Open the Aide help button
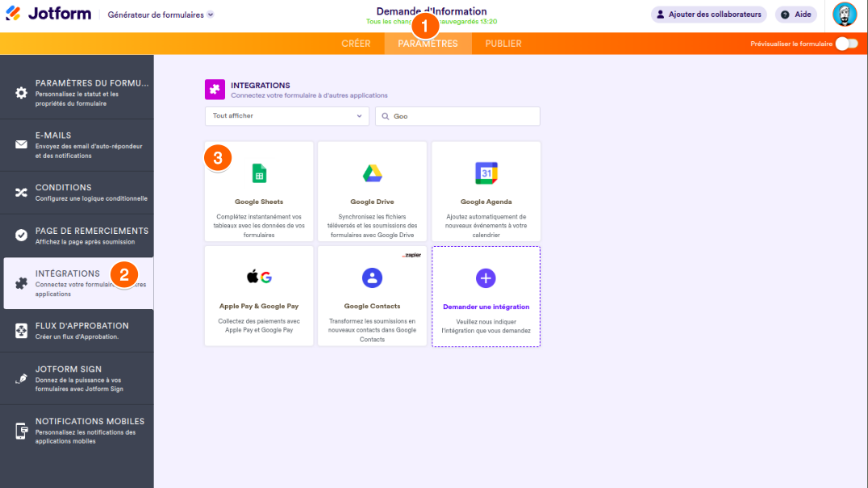The width and height of the screenshot is (868, 488). tap(796, 15)
